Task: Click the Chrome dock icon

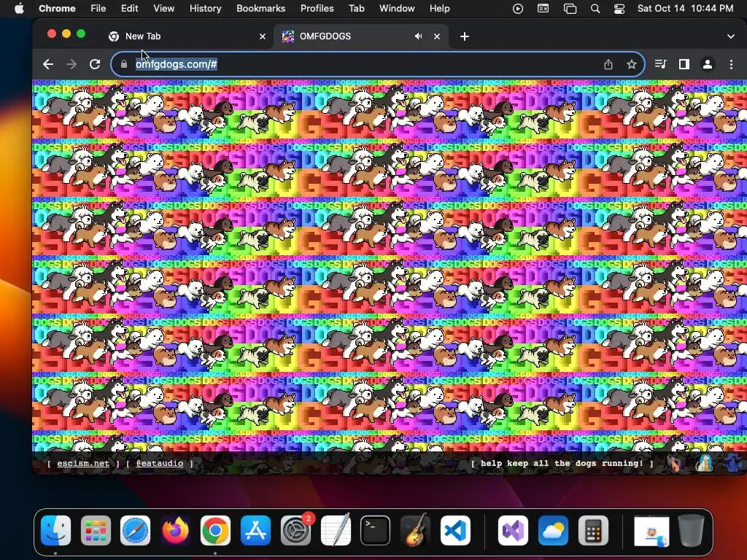Action: coord(215,531)
